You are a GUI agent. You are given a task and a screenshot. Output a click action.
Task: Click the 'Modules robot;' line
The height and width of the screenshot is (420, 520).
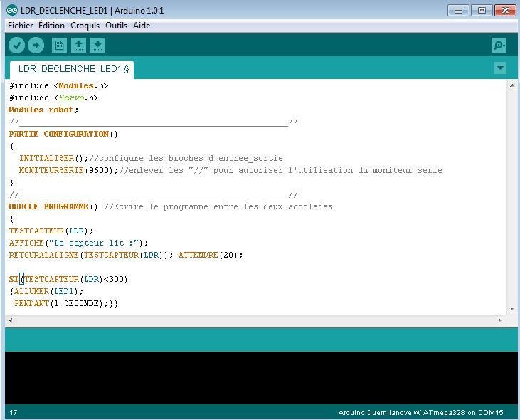43,110
